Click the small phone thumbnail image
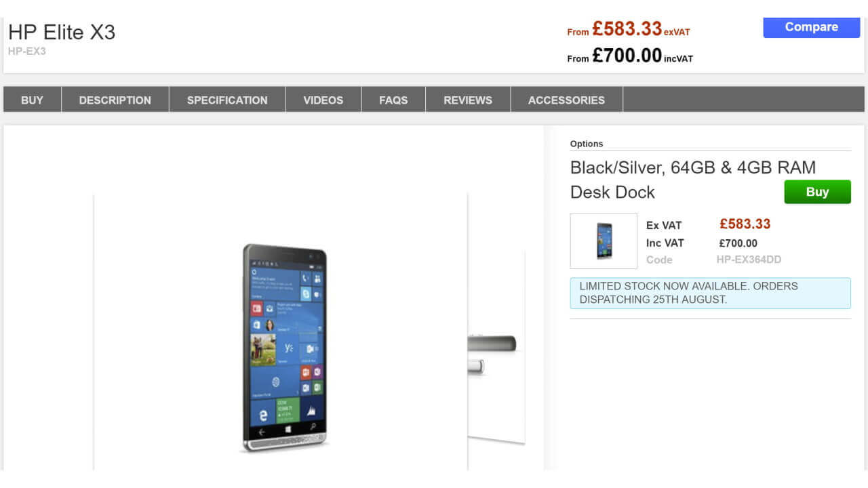Viewport: 868px width, 488px height. click(x=603, y=241)
